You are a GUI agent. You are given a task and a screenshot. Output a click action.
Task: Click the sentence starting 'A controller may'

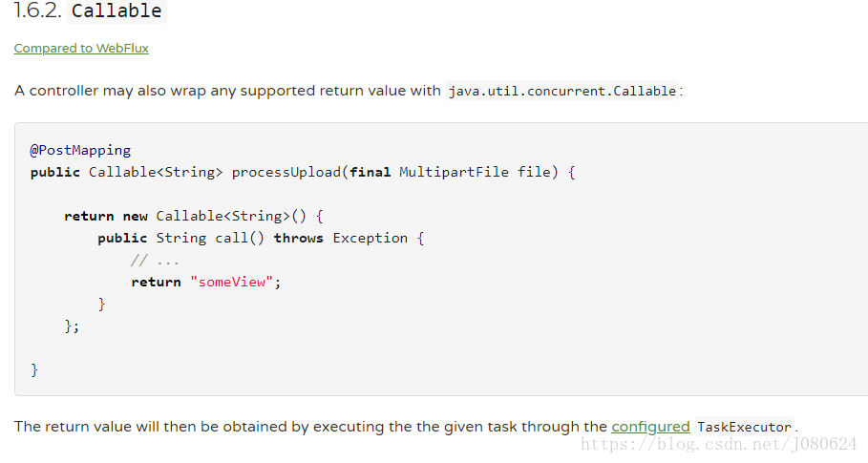click(x=349, y=91)
